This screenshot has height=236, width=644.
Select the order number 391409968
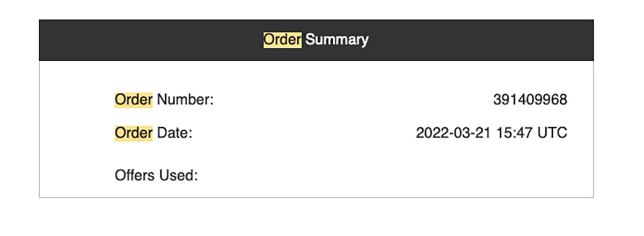click(530, 100)
